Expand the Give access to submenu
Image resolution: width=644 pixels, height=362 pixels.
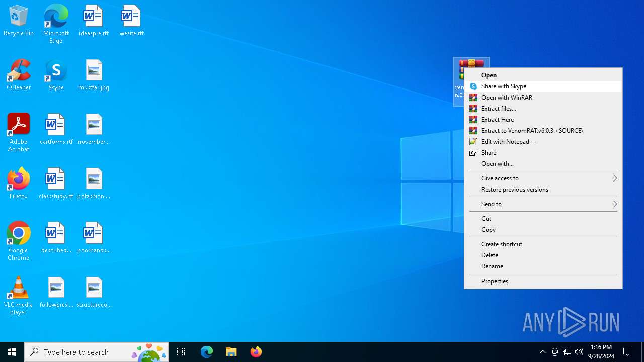click(543, 178)
